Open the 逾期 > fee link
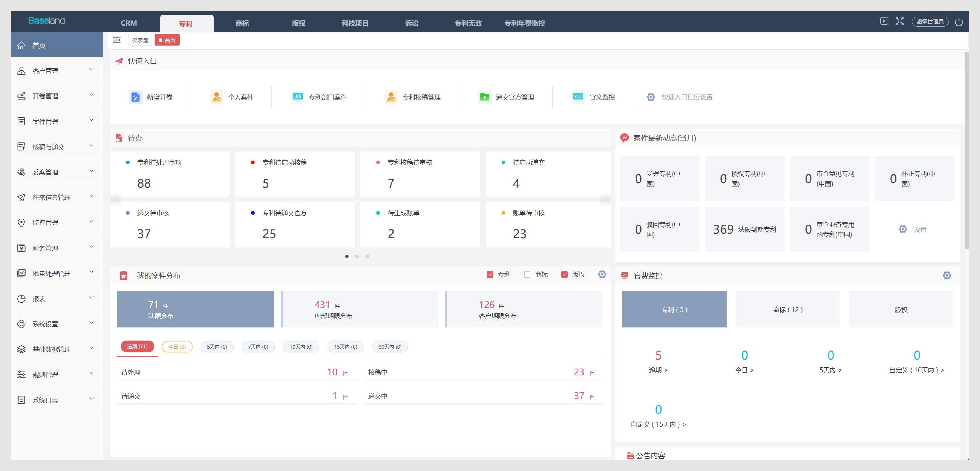Viewport: 980px width, 471px height. coord(658,370)
